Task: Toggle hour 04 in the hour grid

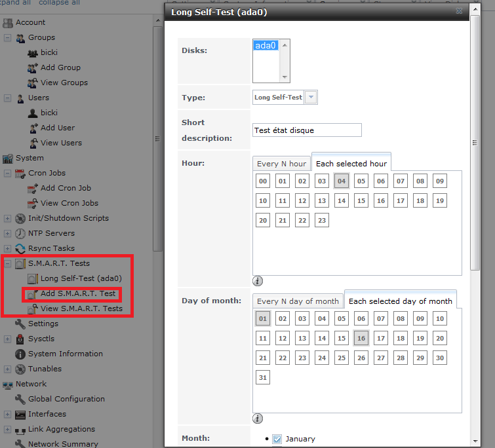Action: pos(341,181)
